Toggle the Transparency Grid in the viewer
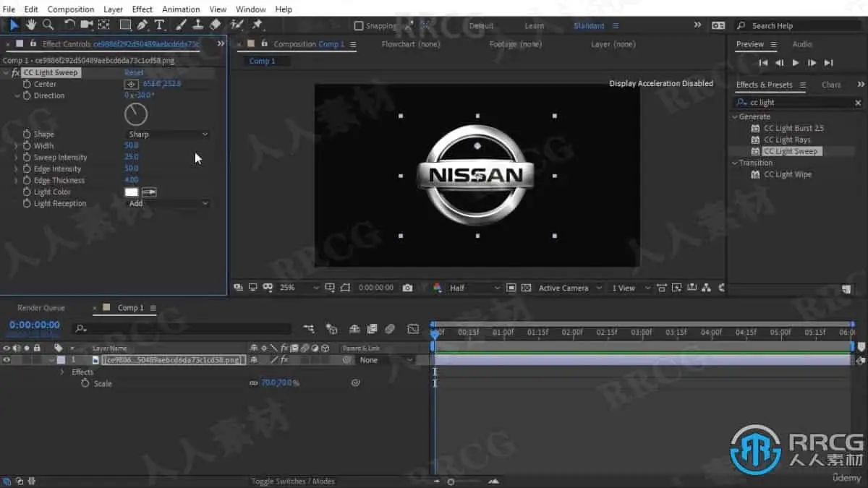This screenshot has height=488, width=868. 526,288
